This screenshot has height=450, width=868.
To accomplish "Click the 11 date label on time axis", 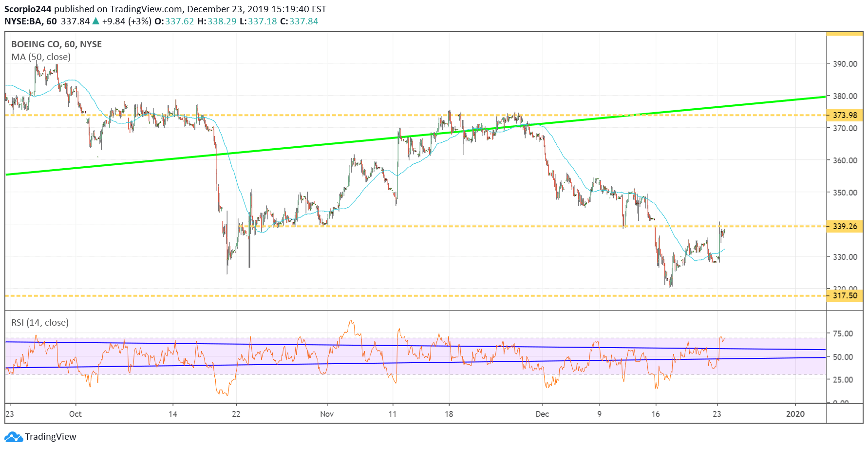I will coord(393,414).
